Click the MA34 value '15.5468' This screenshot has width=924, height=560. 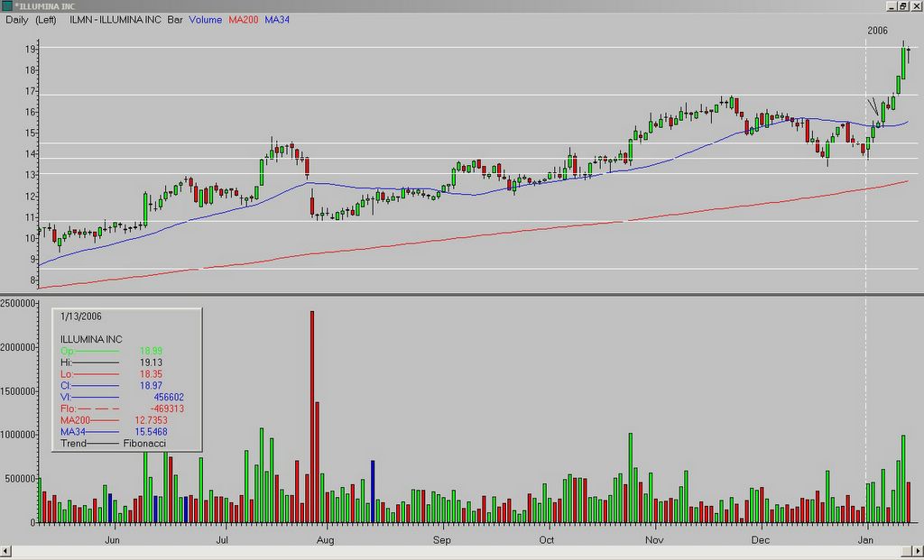click(152, 432)
